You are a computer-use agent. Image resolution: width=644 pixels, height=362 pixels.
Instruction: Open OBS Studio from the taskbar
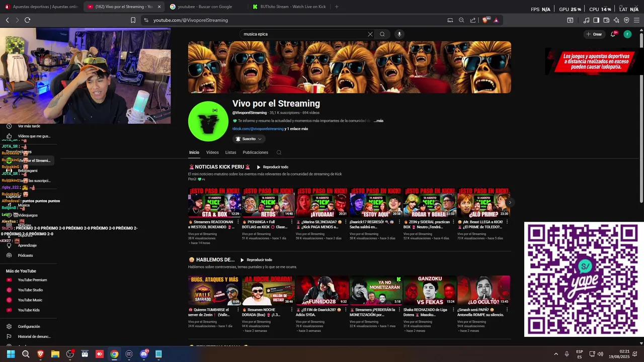tap(70, 354)
